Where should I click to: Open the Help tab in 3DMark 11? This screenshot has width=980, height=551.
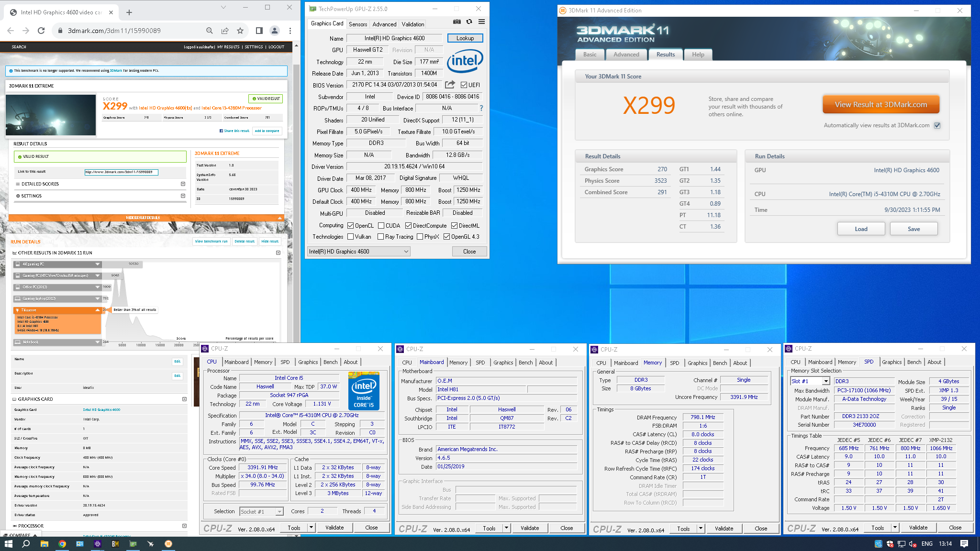(698, 55)
